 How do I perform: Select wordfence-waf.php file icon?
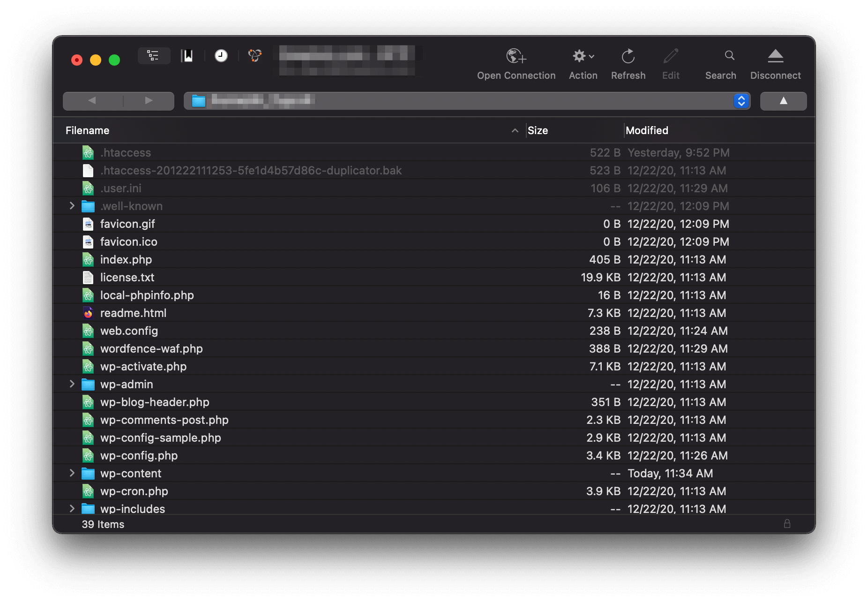tap(88, 348)
